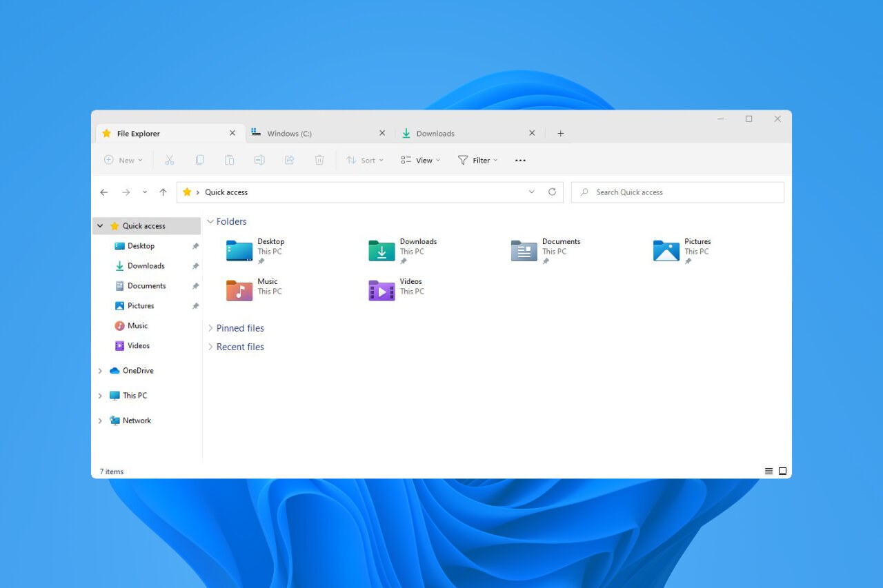Viewport: 883px width, 588px height.
Task: Expand the Pinned files section
Action: click(211, 328)
